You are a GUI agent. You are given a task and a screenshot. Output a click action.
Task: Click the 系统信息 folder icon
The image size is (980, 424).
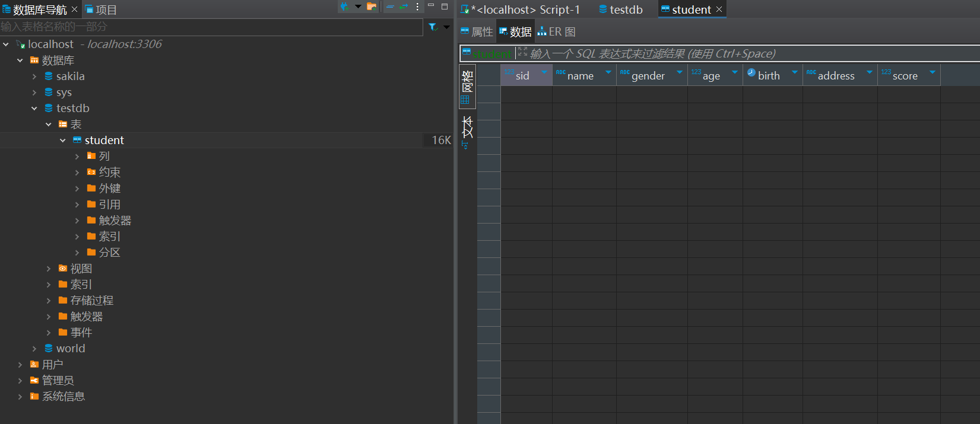tap(34, 396)
